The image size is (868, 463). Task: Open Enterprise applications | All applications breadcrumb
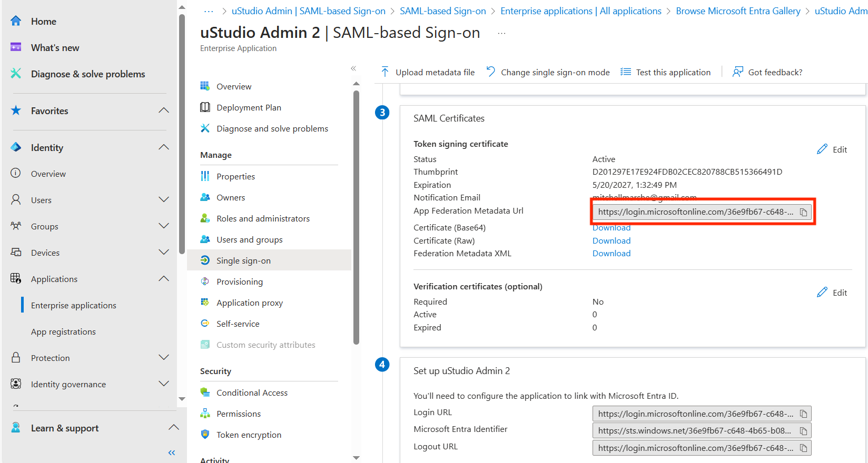(x=580, y=11)
